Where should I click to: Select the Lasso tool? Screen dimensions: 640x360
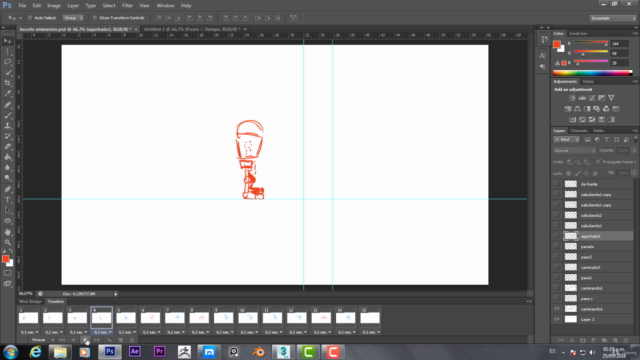tap(7, 62)
